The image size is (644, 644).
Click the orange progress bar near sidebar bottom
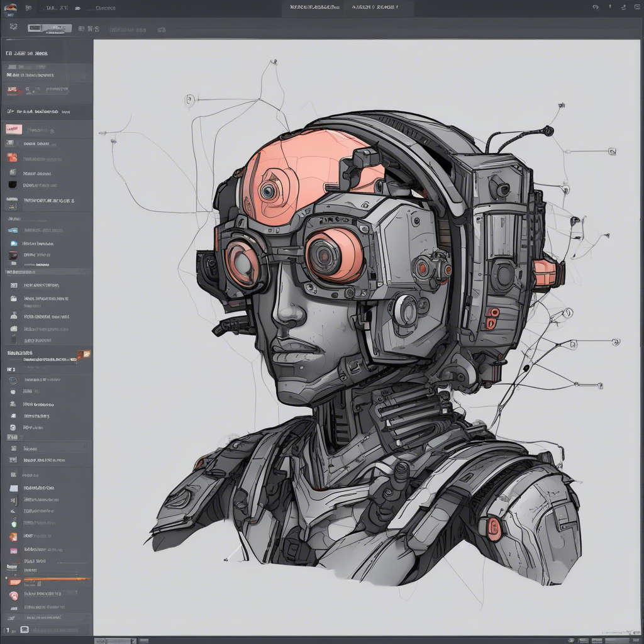(x=57, y=579)
